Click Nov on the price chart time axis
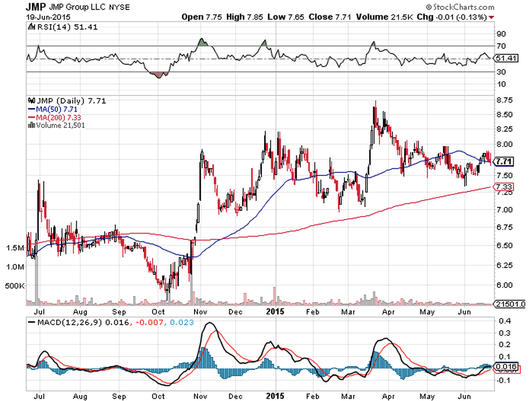 coord(200,312)
